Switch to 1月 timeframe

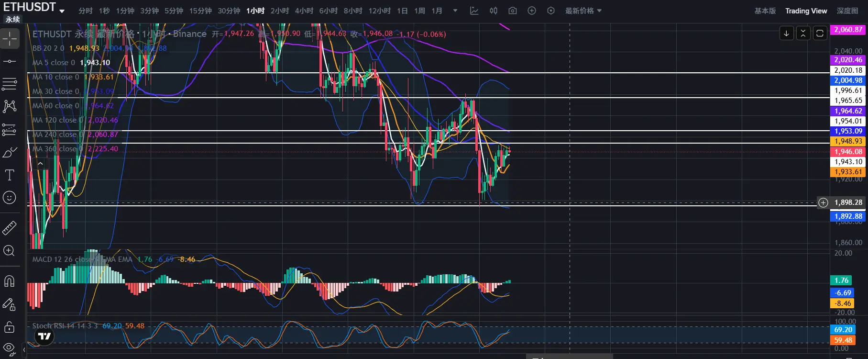[x=437, y=11]
